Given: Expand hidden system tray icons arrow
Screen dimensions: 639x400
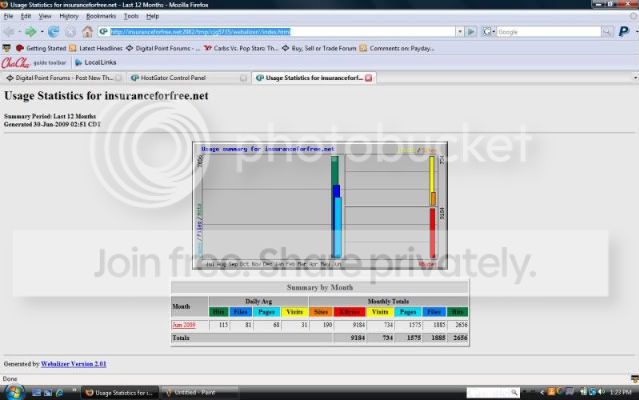Looking at the screenshot, I should pos(542,392).
